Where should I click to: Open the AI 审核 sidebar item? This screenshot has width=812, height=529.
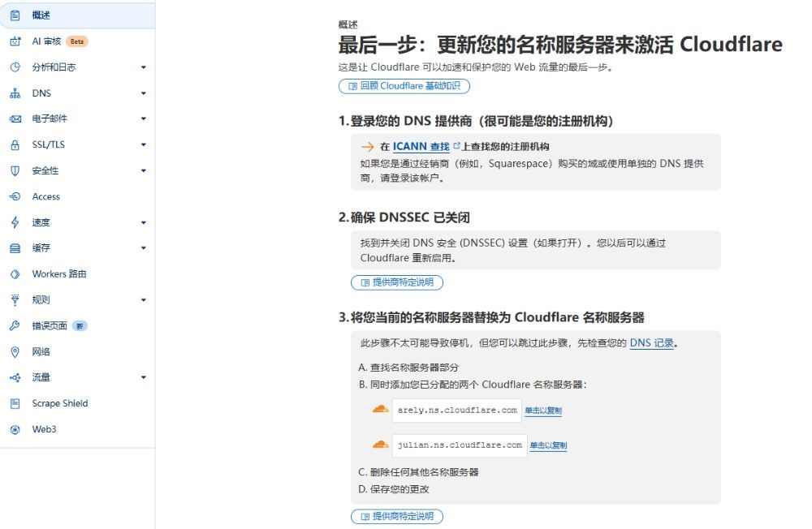click(77, 41)
